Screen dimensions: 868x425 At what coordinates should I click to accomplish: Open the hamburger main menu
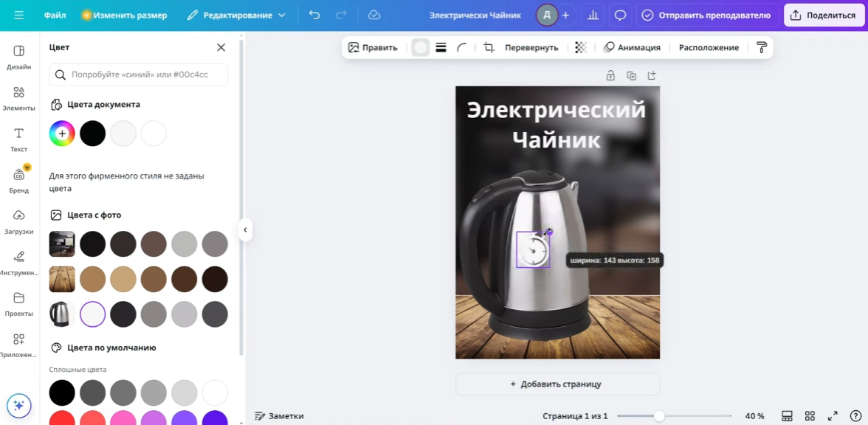pyautogui.click(x=19, y=15)
